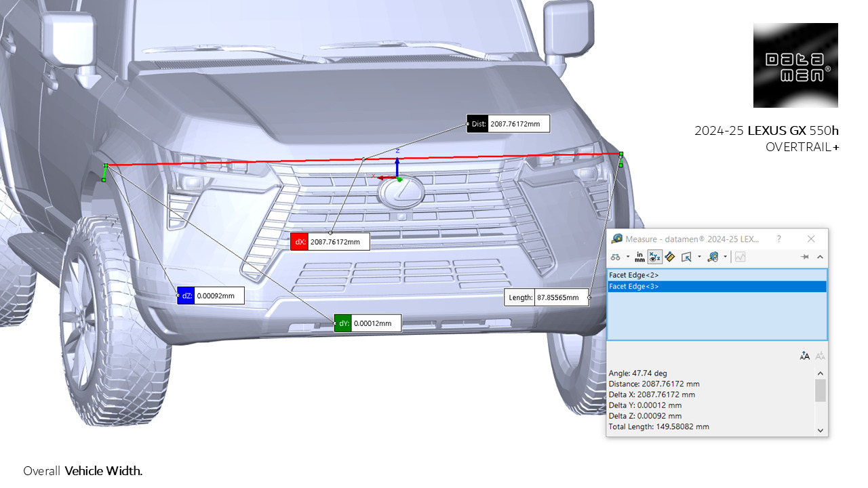Image resolution: width=868 pixels, height=488 pixels.
Task: Click the Measurement History icon
Action: 713,257
